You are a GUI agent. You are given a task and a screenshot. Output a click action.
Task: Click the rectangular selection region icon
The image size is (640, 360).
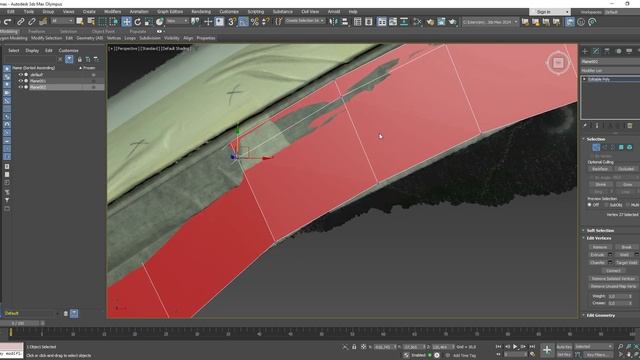[102, 22]
